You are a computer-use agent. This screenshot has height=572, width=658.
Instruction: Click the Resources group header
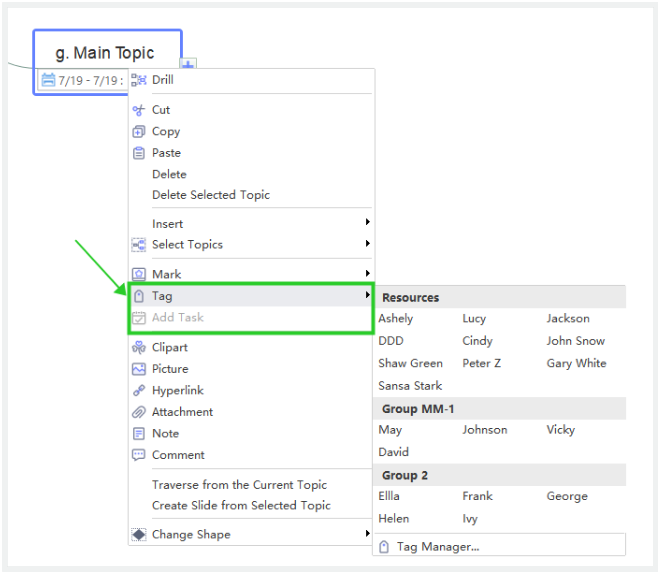click(499, 297)
